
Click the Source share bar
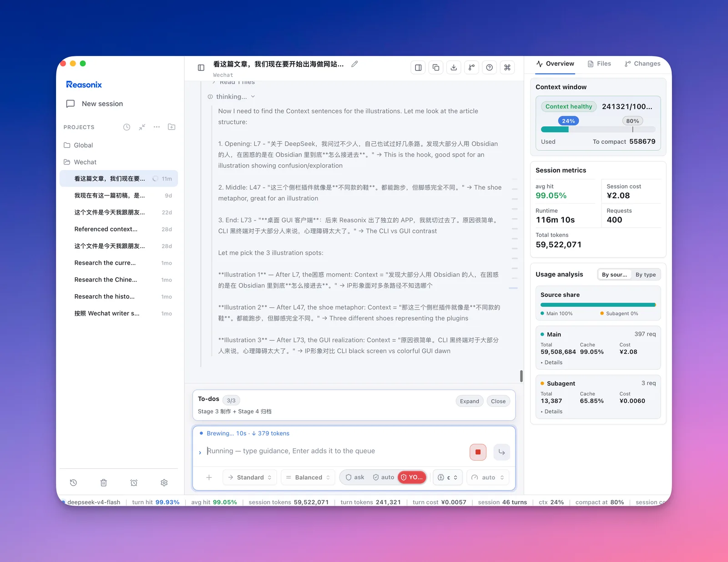(x=598, y=305)
